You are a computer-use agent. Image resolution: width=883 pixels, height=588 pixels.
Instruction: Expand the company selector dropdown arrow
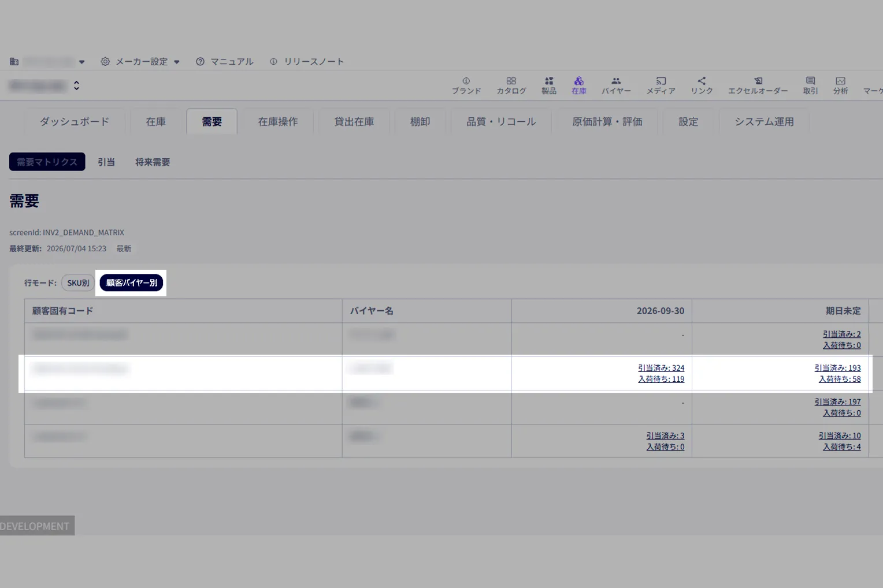tap(81, 62)
